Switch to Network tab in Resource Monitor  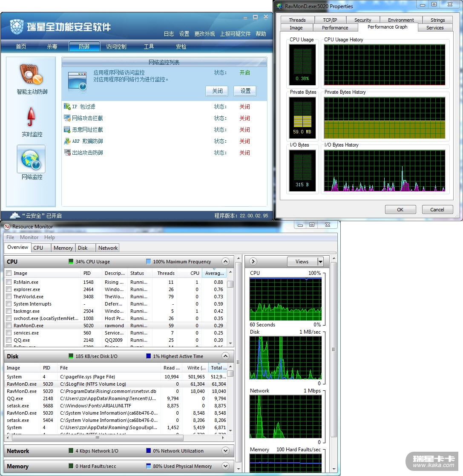click(x=108, y=248)
